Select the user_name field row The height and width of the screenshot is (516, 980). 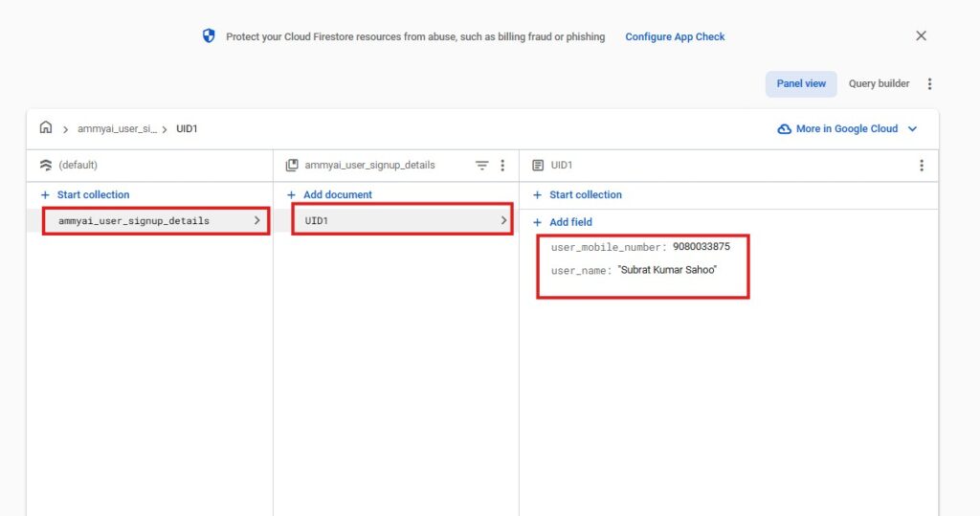(x=634, y=271)
